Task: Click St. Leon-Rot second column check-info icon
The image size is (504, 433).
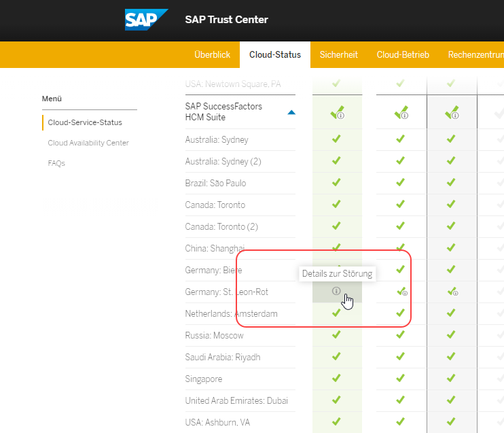Action: 402,292
